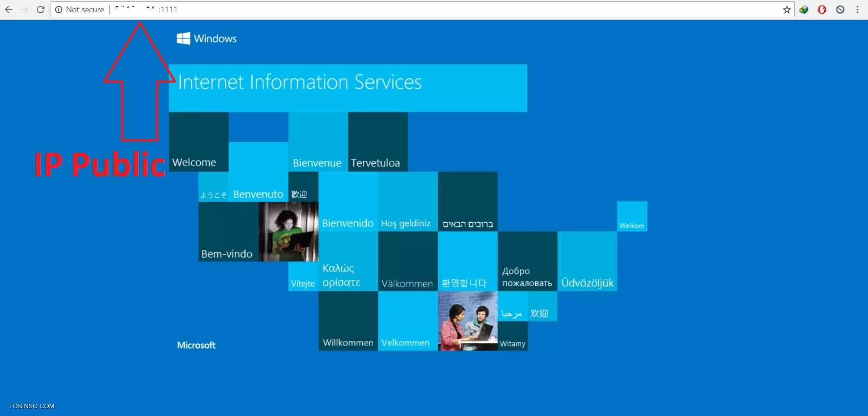Viewport: 868px width, 416px height.
Task: Click the photo of woman holding laptop
Action: [289, 232]
